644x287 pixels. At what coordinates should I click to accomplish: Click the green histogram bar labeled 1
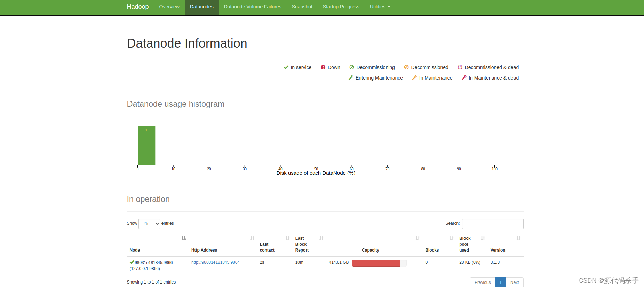point(146,146)
